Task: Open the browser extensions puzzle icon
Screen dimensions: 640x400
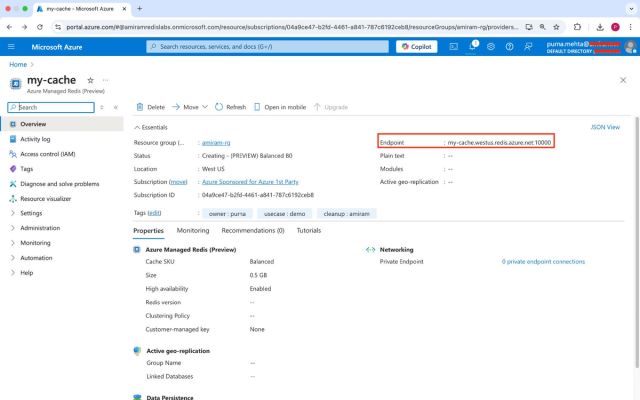Action: [577, 27]
